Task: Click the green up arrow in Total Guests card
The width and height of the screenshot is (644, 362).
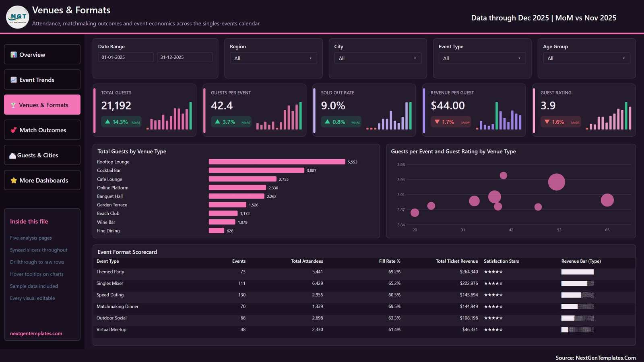Action: pyautogui.click(x=107, y=121)
